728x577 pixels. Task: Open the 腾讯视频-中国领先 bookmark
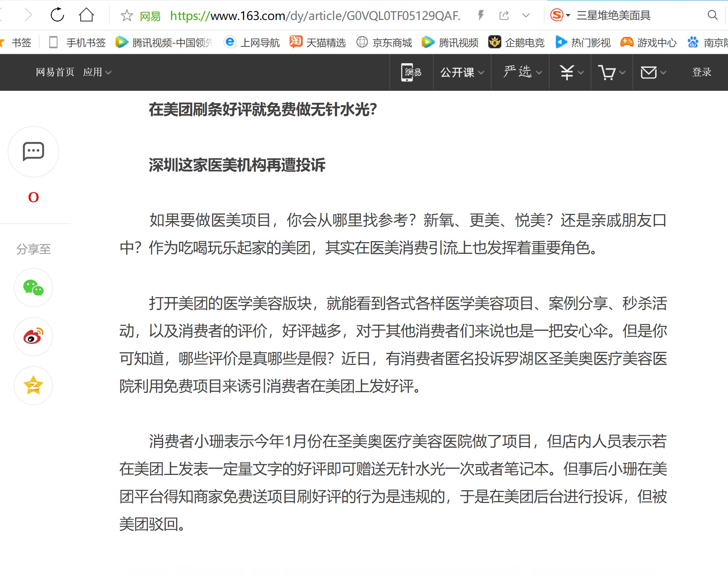(164, 42)
